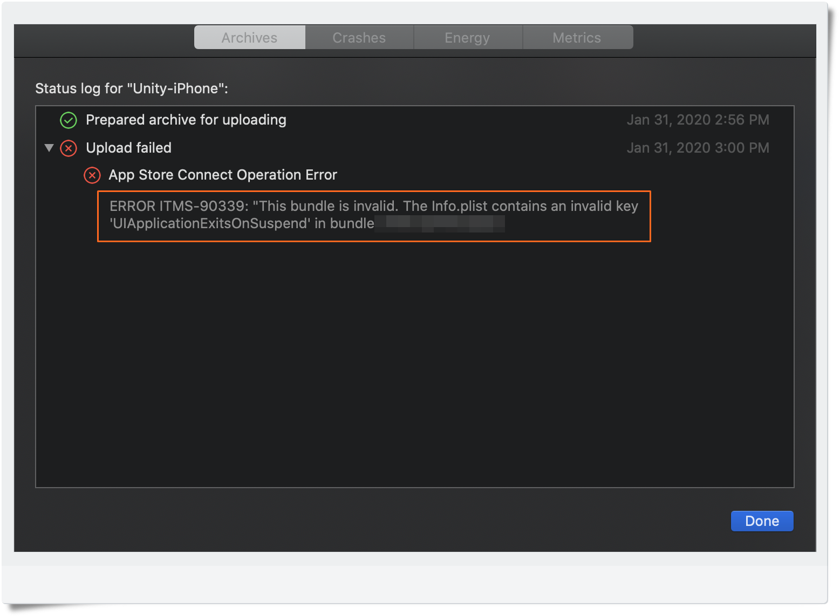
Task: Click the 'Jan 31, 2020 2:56 PM' timestamp
Action: [698, 120]
